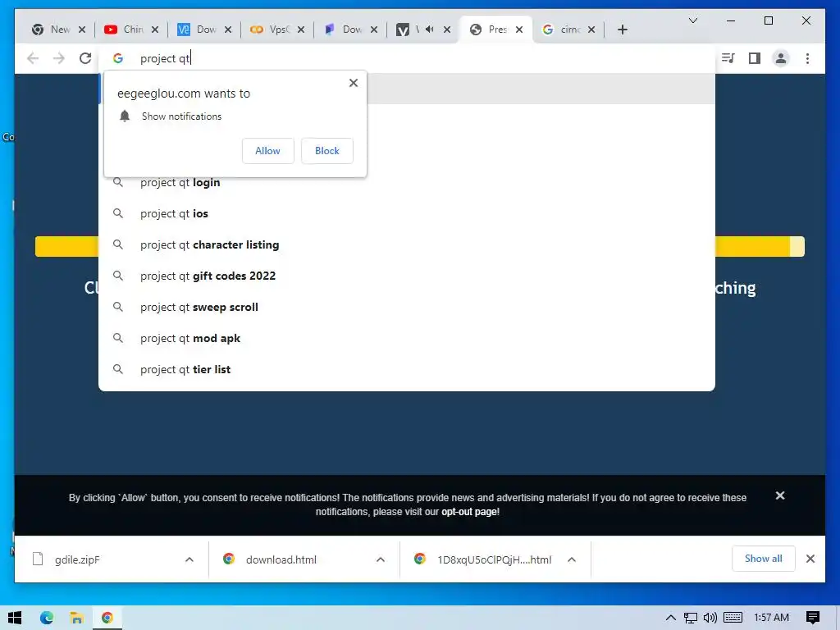Select suggestion project qt mod apk

[x=407, y=338]
